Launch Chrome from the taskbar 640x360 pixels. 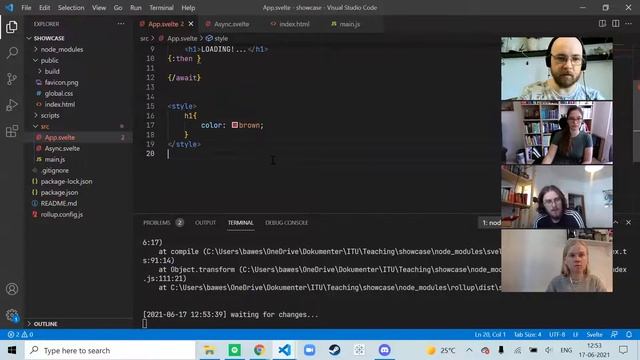pos(259,350)
